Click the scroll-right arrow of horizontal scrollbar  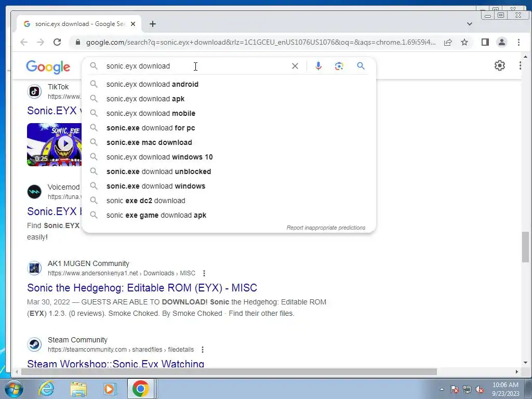tap(516, 372)
